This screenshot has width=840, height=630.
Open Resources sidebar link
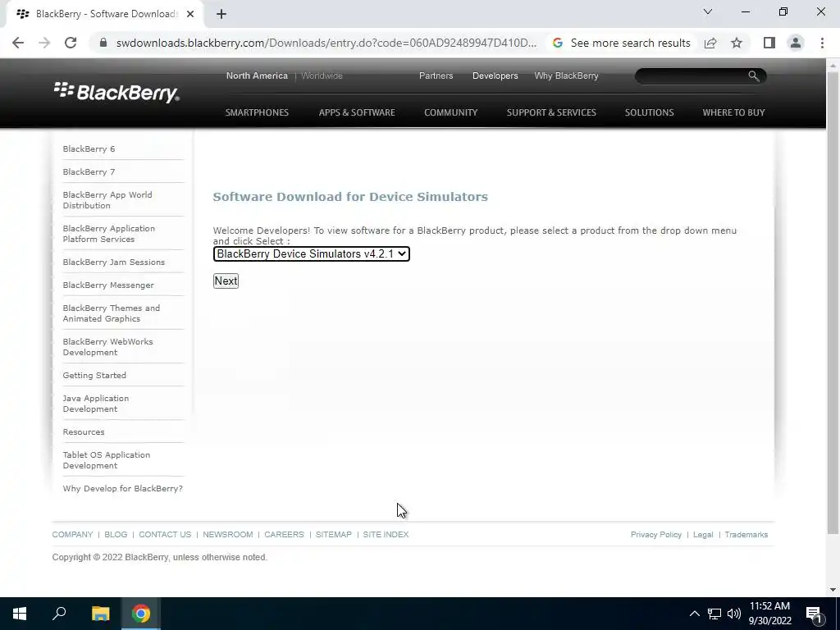[x=84, y=432]
